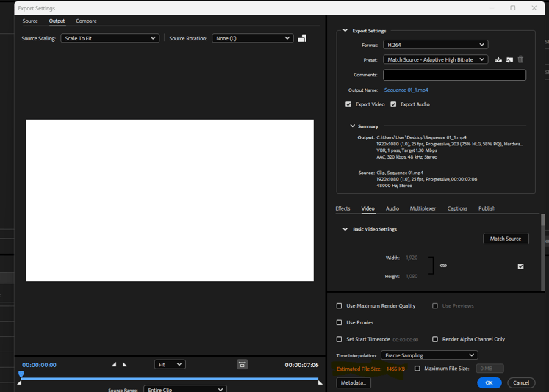Viewport: 549px width, 392px height.
Task: Open Time Interpolation Frame Sampling dropdown
Action: click(x=429, y=355)
